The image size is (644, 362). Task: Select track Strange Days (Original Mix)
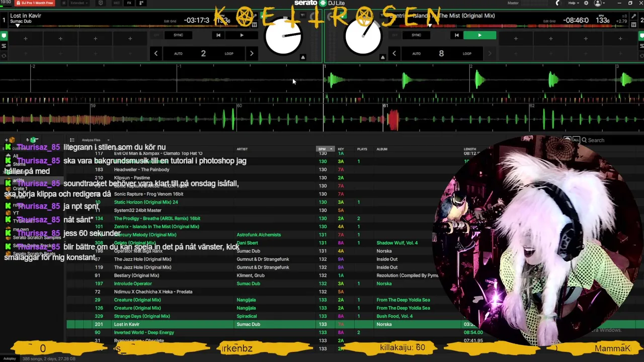click(x=142, y=316)
